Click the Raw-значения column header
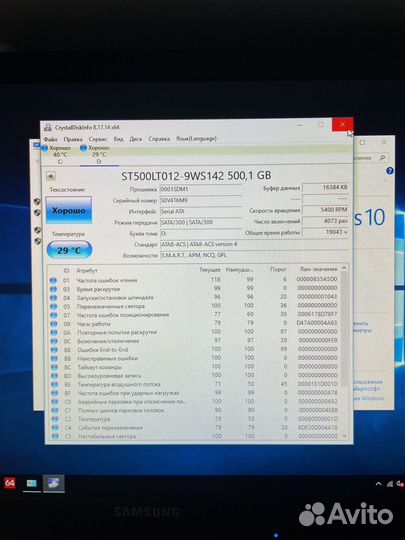The width and height of the screenshot is (405, 540). point(319,269)
